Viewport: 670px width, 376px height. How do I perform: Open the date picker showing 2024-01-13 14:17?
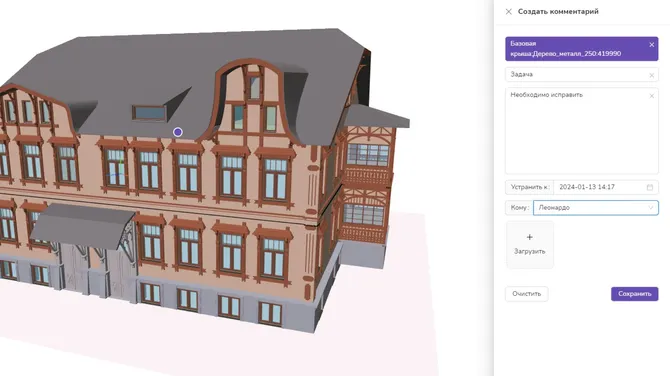pos(606,187)
